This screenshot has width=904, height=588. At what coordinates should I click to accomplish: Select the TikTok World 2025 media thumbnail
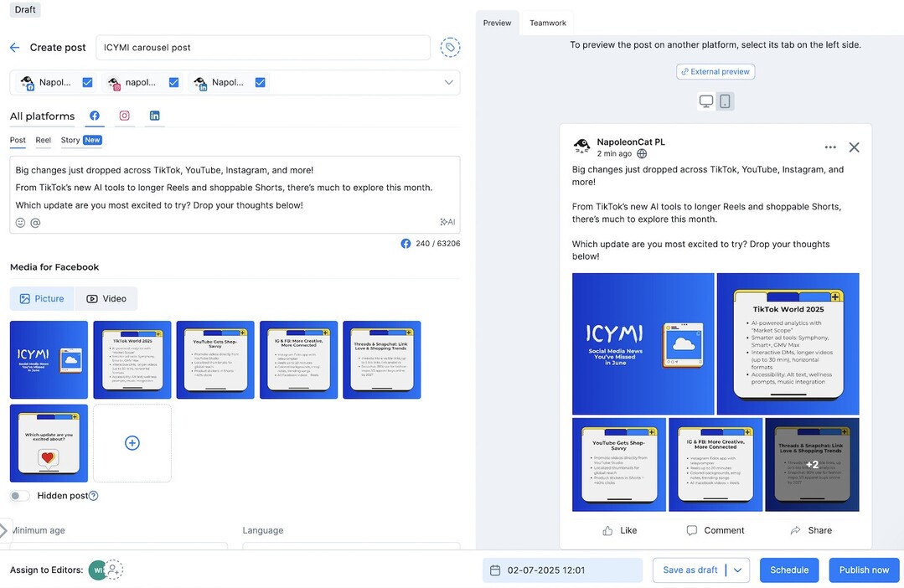pyautogui.click(x=132, y=359)
